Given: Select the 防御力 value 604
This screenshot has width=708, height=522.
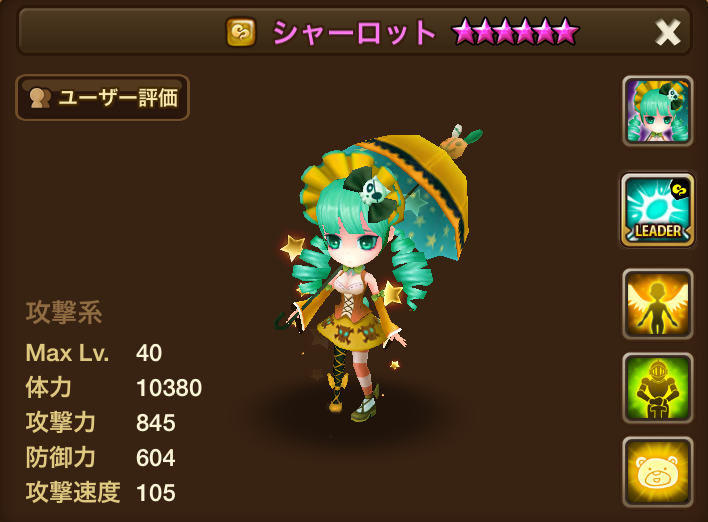Looking at the screenshot, I should (x=155, y=457).
